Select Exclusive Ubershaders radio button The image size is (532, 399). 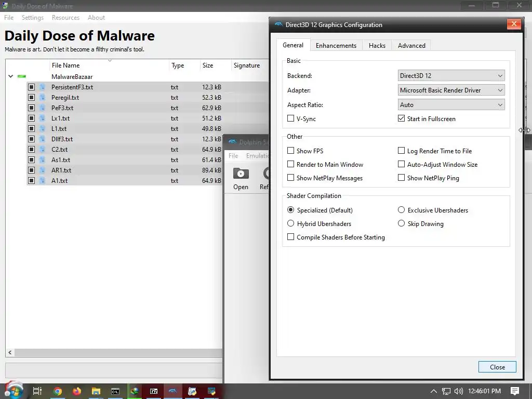point(402,210)
